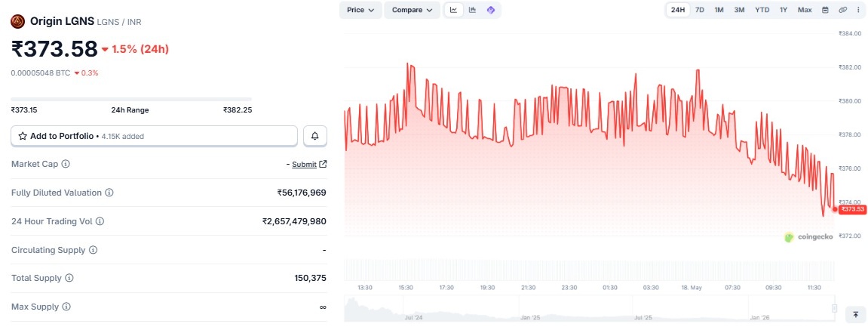This screenshot has height=327, width=868.
Task: Click the ₹373.15 range low value
Action: pos(24,110)
